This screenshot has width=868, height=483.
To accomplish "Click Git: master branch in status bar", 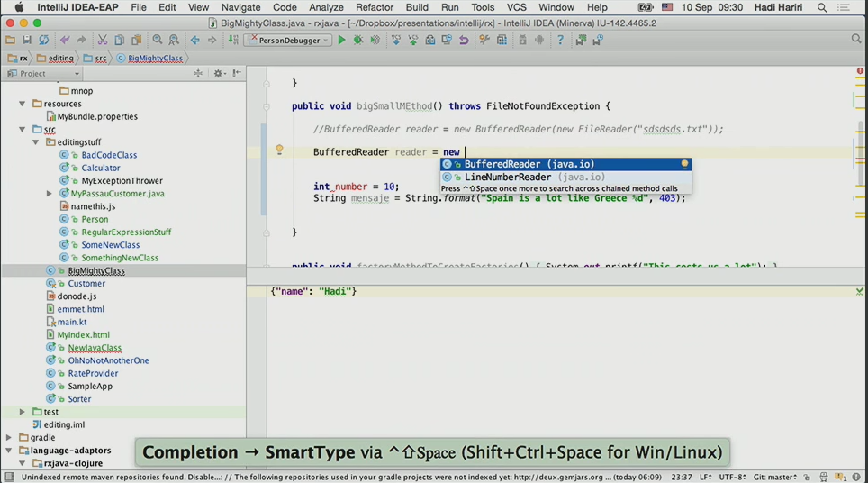I will click(x=774, y=477).
